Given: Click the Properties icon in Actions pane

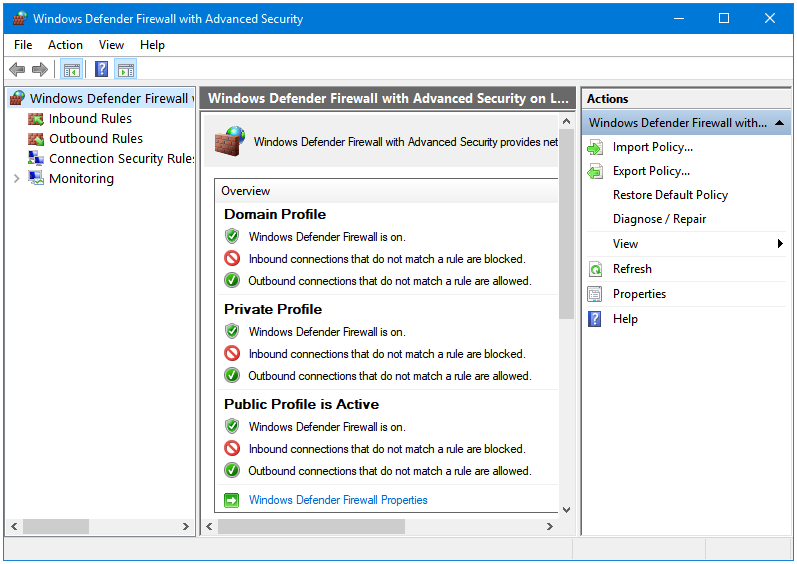Looking at the screenshot, I should [595, 294].
